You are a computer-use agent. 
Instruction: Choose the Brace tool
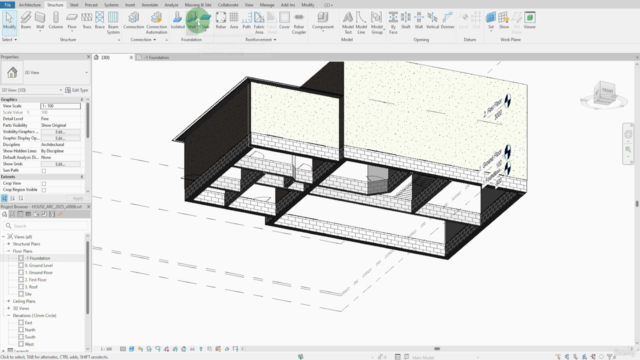click(x=100, y=20)
